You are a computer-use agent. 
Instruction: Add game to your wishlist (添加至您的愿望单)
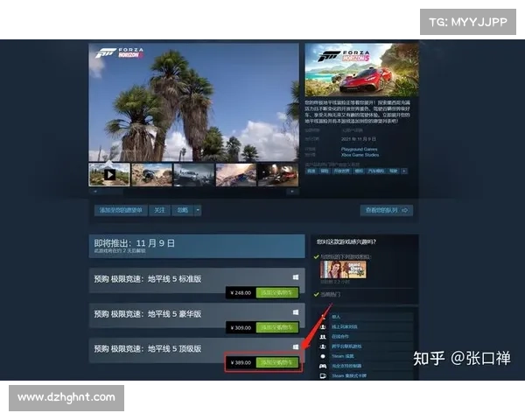121,210
